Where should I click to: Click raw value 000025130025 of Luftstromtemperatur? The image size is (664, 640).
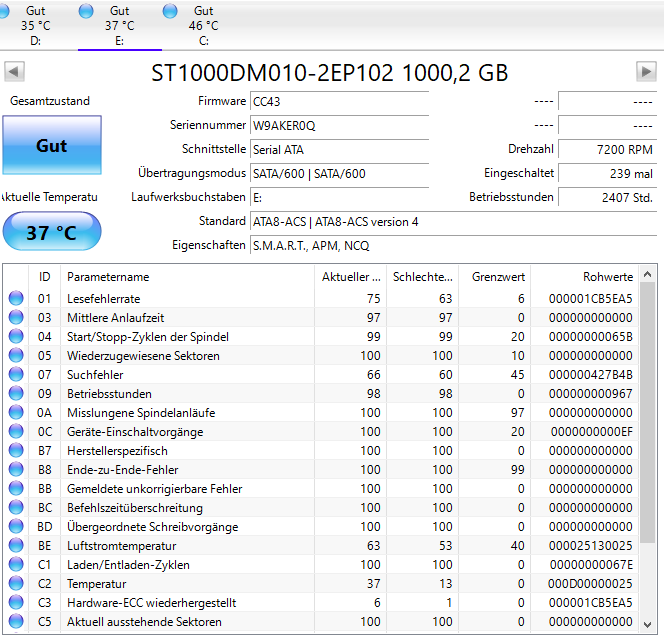point(590,546)
